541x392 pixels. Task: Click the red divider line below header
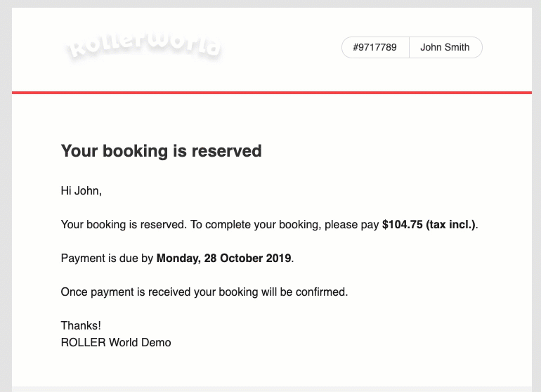(272, 93)
